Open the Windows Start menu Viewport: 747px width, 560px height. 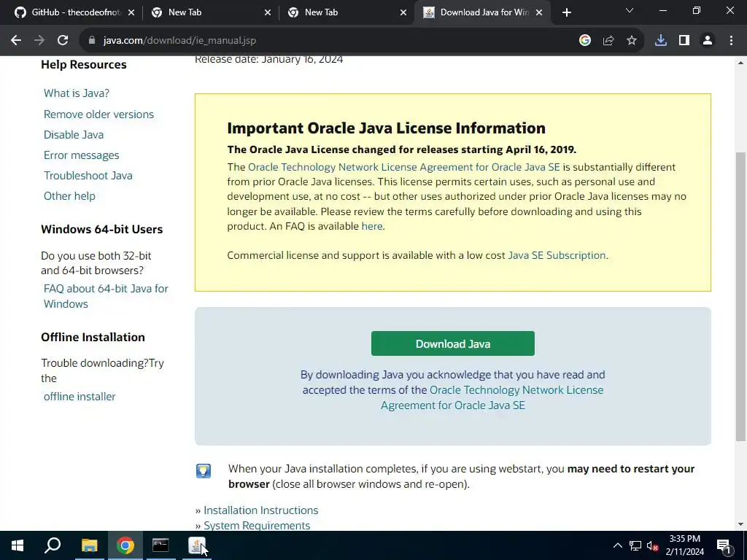pos(18,545)
